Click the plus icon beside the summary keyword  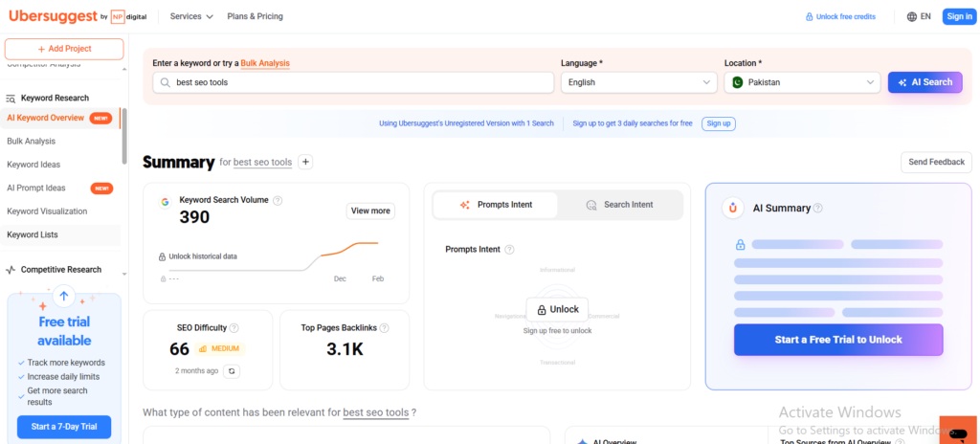(x=305, y=162)
